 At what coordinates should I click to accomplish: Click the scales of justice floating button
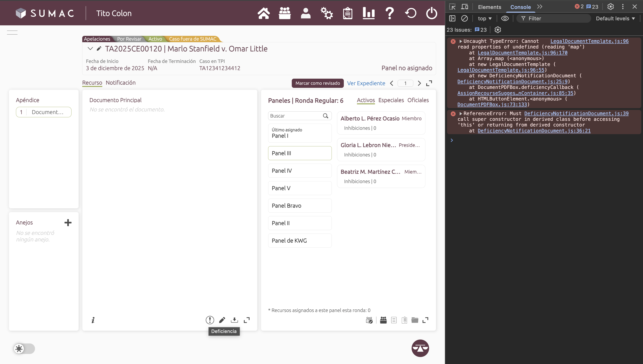(x=420, y=348)
